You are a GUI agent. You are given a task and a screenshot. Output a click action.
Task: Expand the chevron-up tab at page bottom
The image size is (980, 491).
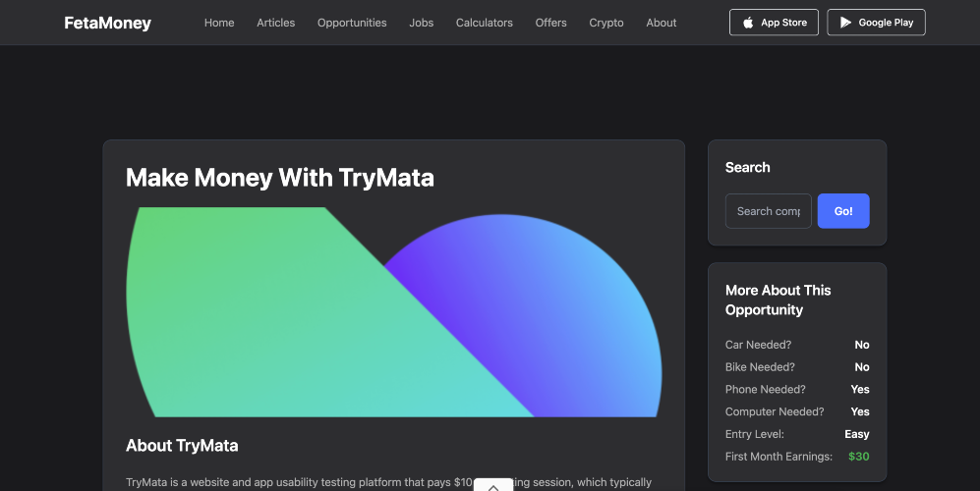tap(493, 485)
